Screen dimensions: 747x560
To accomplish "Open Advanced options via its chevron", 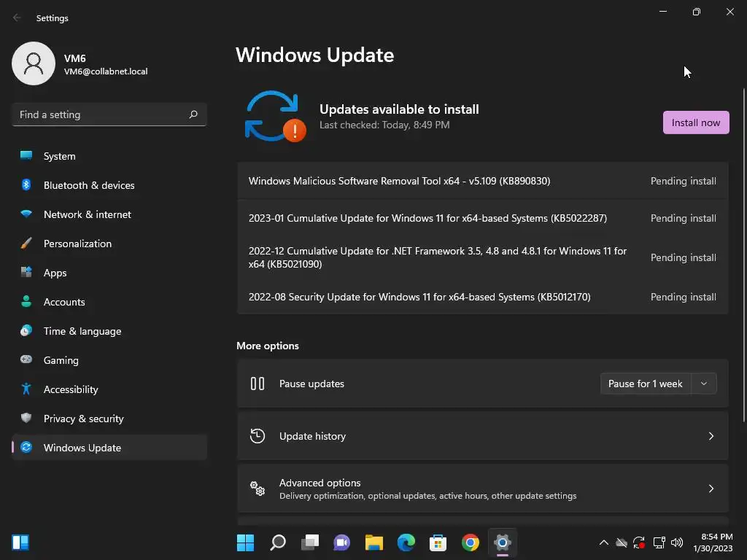I will (711, 488).
